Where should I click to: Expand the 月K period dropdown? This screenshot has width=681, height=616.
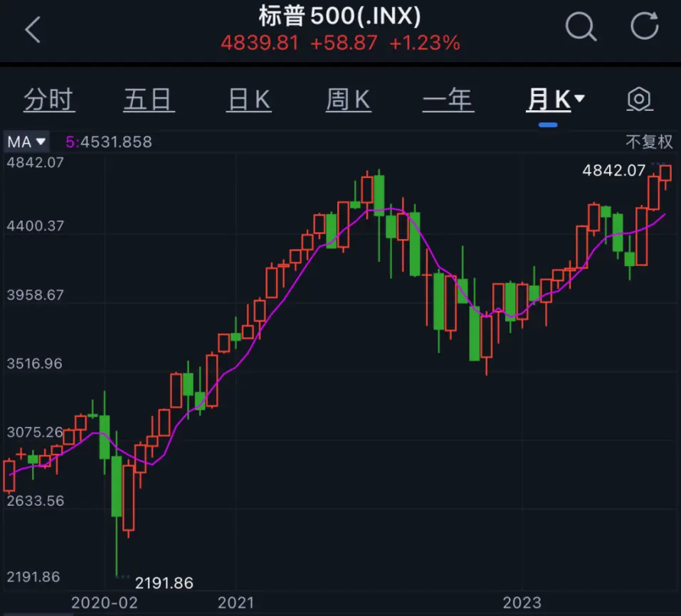click(554, 100)
